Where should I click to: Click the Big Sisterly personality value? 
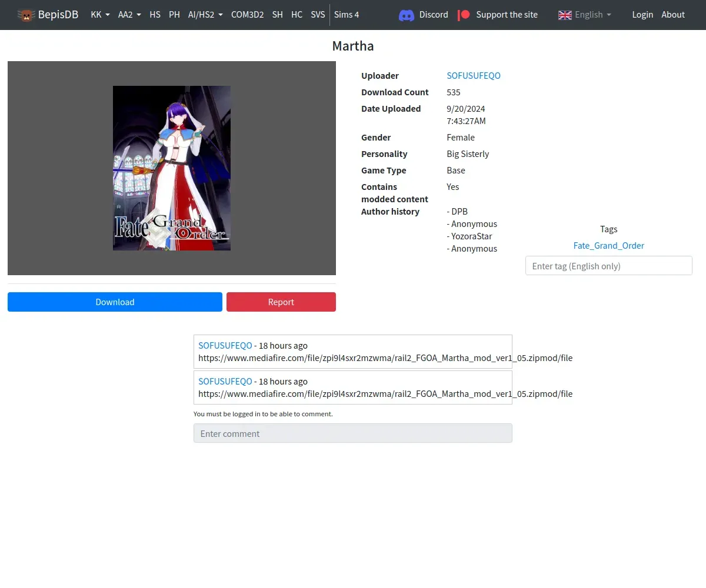tap(468, 154)
